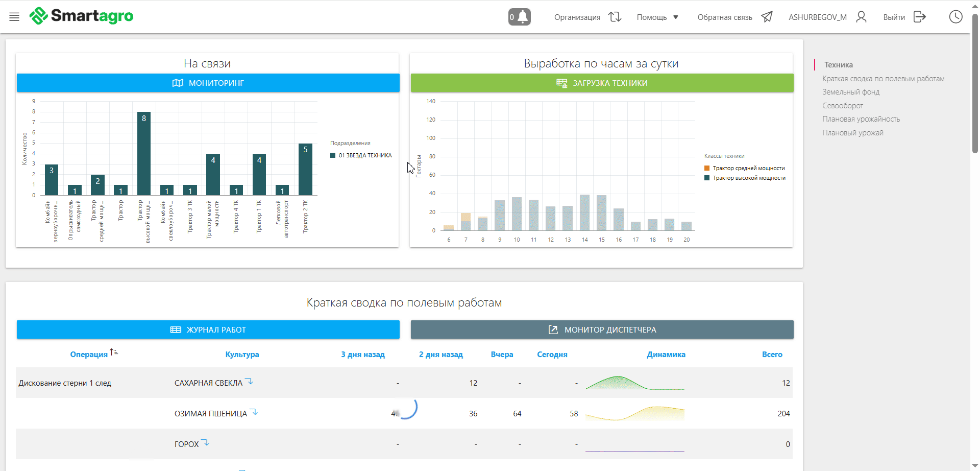This screenshot has width=980, height=471.
Task: Sort table by Операция column header
Action: (x=89, y=355)
